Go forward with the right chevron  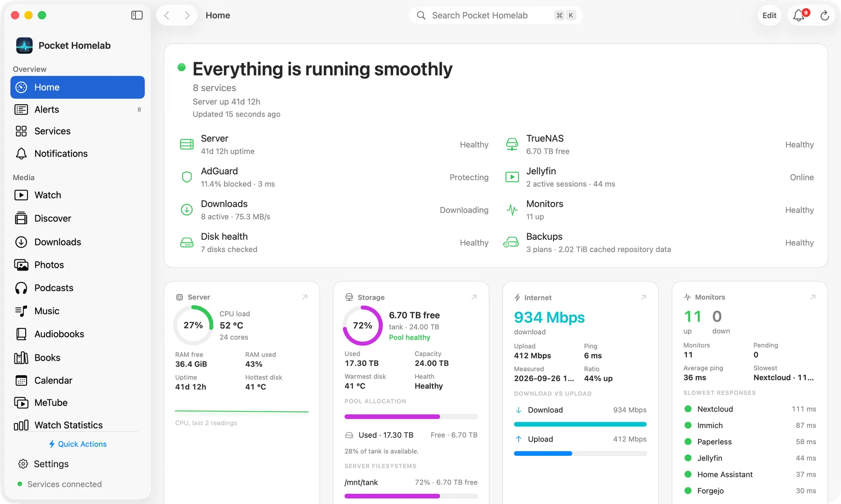click(187, 15)
